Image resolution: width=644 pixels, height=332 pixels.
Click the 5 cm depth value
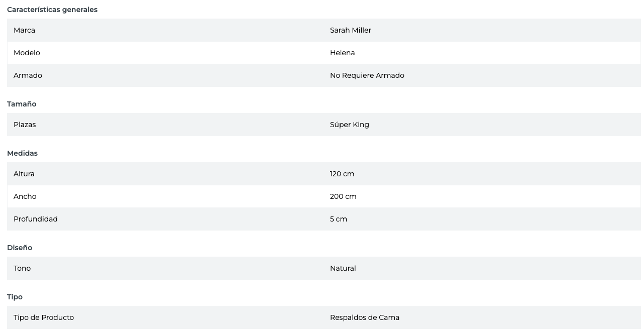pyautogui.click(x=338, y=219)
